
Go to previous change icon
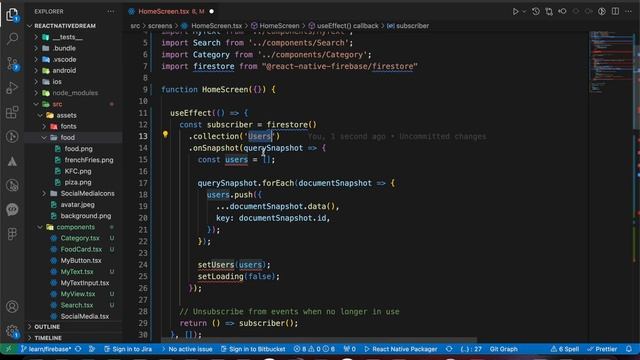[x=562, y=11]
